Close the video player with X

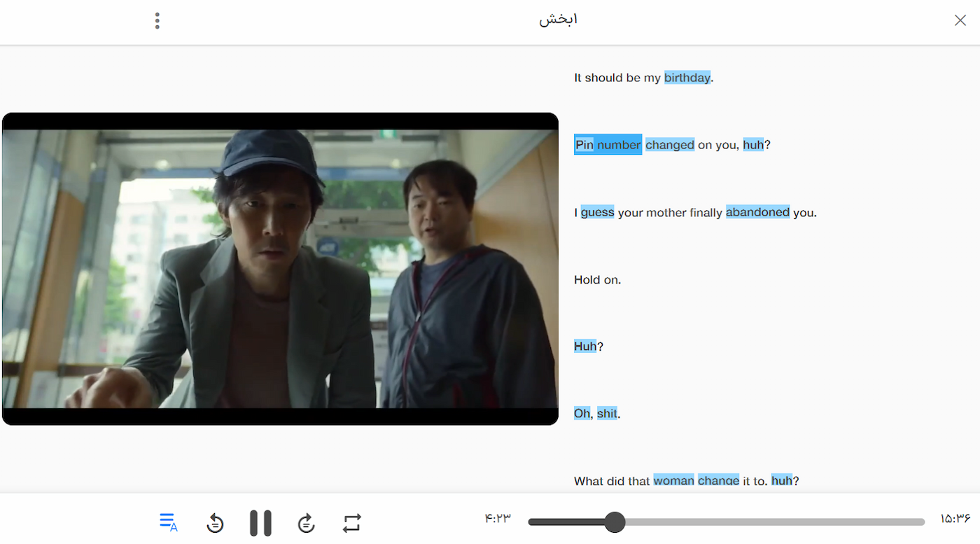pyautogui.click(x=960, y=20)
